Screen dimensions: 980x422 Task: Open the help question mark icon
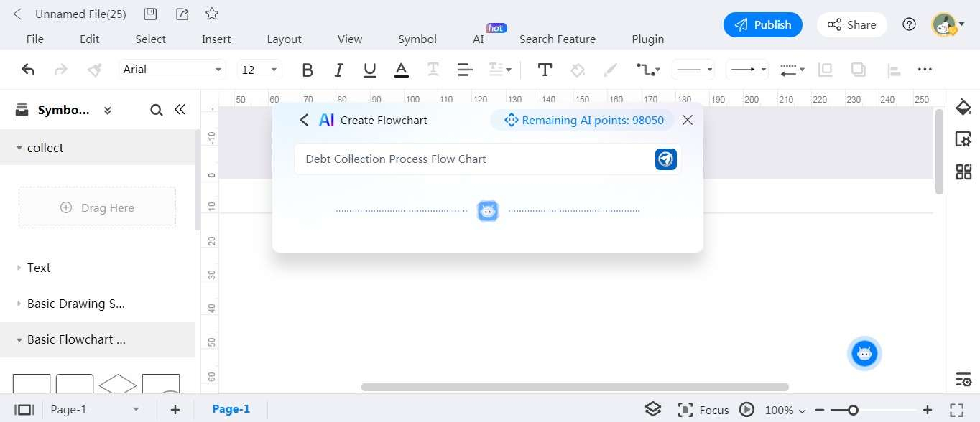point(909,24)
